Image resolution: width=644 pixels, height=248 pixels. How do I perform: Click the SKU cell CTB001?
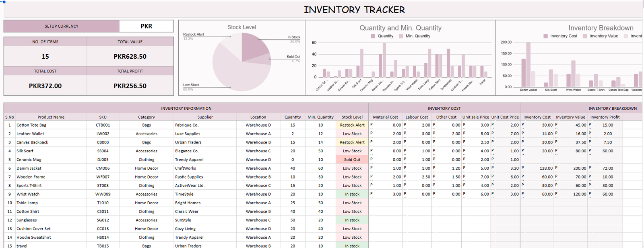coord(103,125)
